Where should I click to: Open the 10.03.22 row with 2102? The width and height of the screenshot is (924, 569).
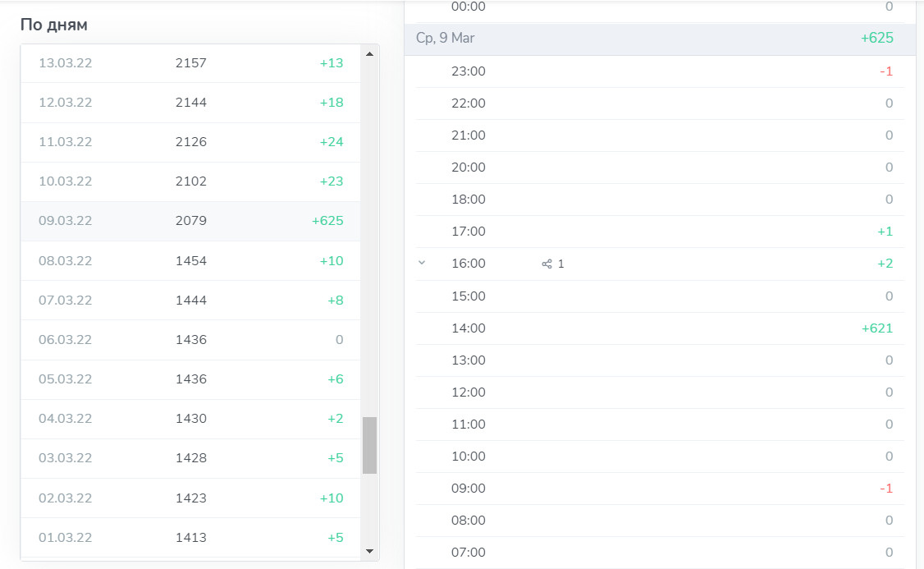coord(190,181)
